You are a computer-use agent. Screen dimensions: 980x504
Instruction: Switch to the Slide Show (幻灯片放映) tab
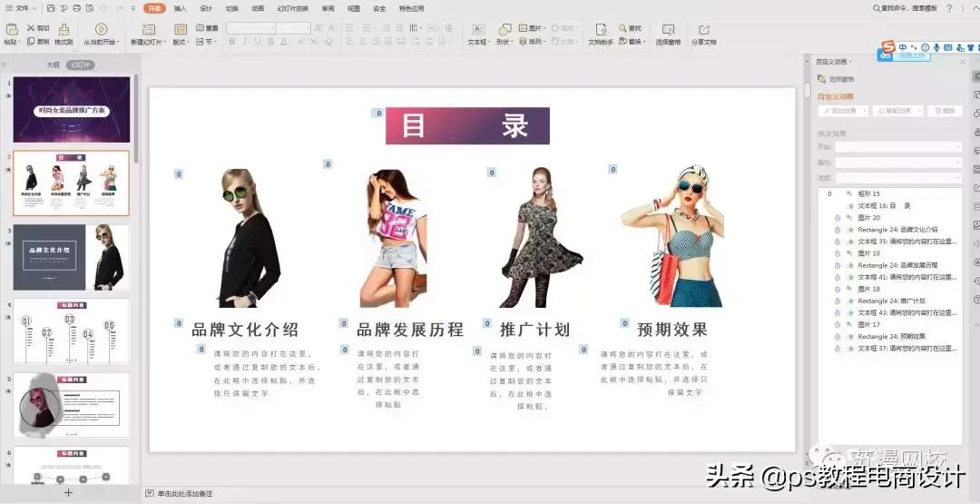tap(293, 9)
